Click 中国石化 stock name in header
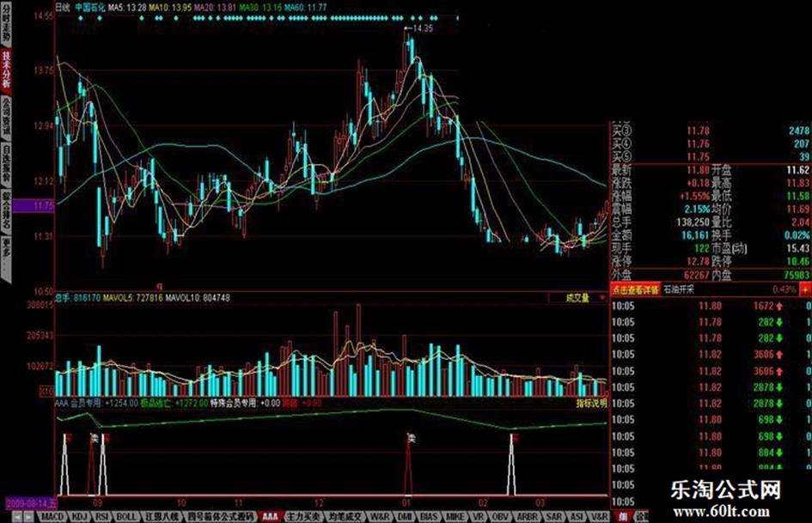The height and width of the screenshot is (523, 812). (x=89, y=8)
